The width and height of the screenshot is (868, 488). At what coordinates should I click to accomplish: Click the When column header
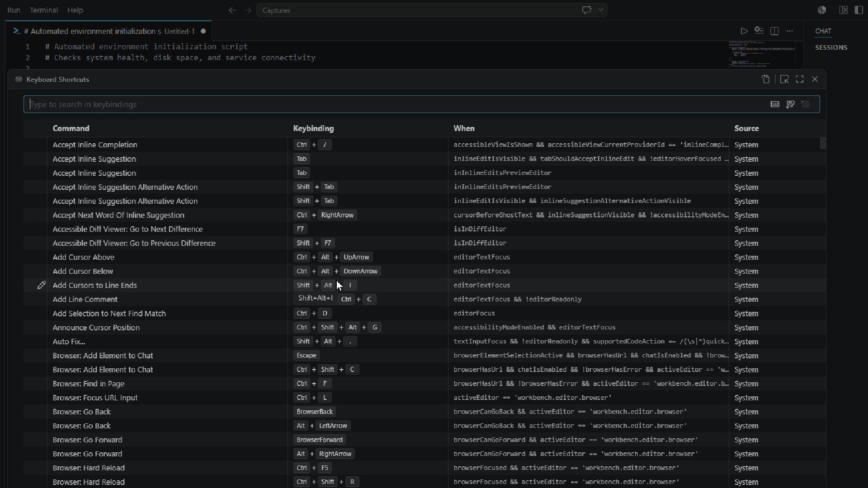pyautogui.click(x=464, y=128)
